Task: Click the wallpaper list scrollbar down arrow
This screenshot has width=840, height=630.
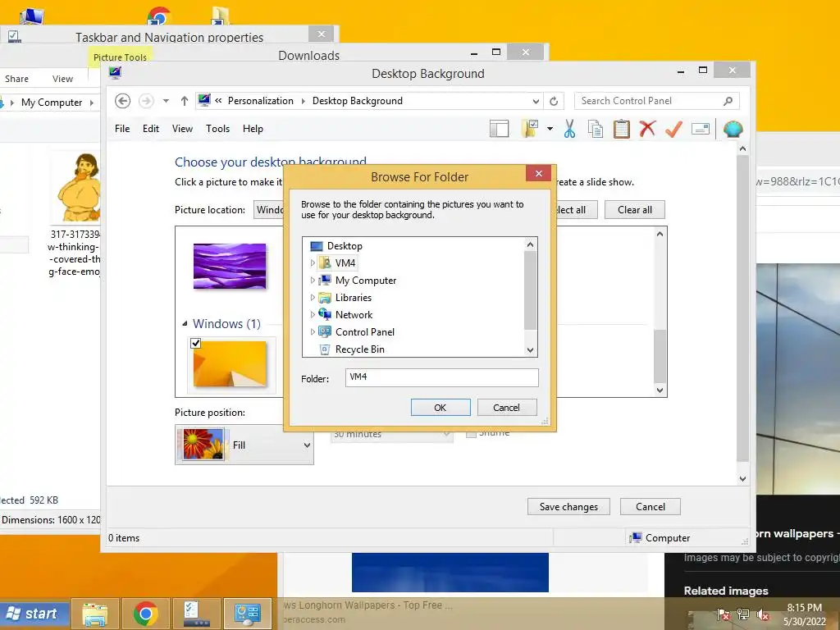Action: pos(660,390)
